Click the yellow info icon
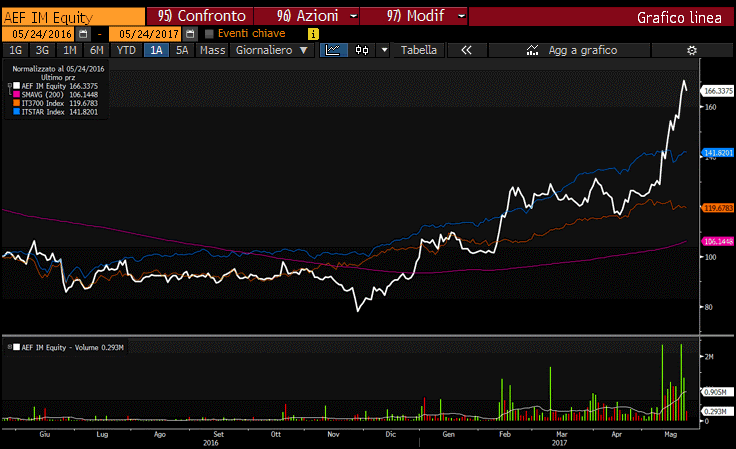This screenshot has height=449, width=736. (314, 34)
